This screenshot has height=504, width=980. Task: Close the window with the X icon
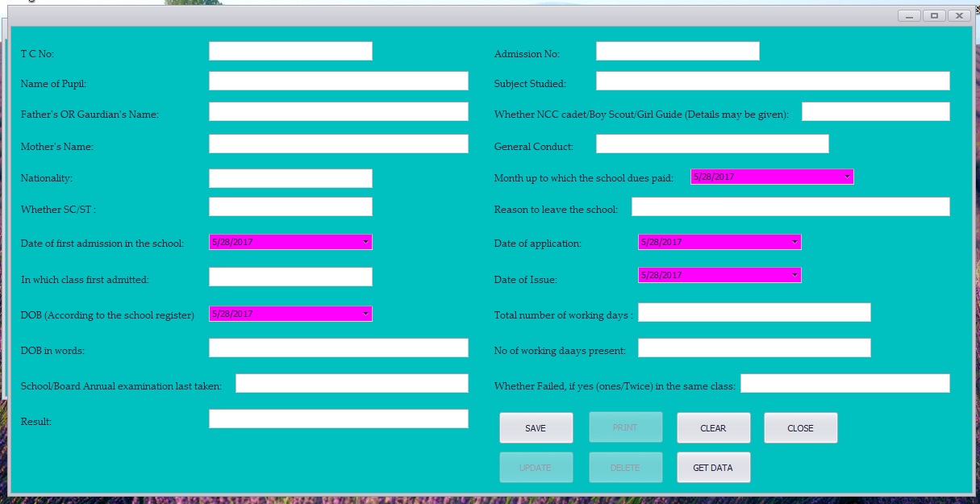coord(959,15)
